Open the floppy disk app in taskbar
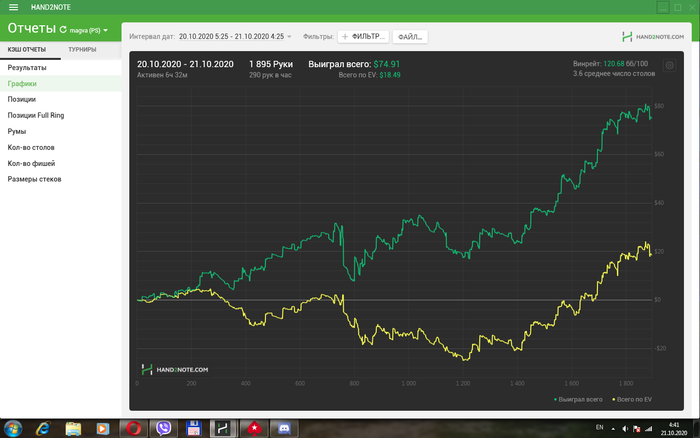The height and width of the screenshot is (438, 700). (x=194, y=429)
